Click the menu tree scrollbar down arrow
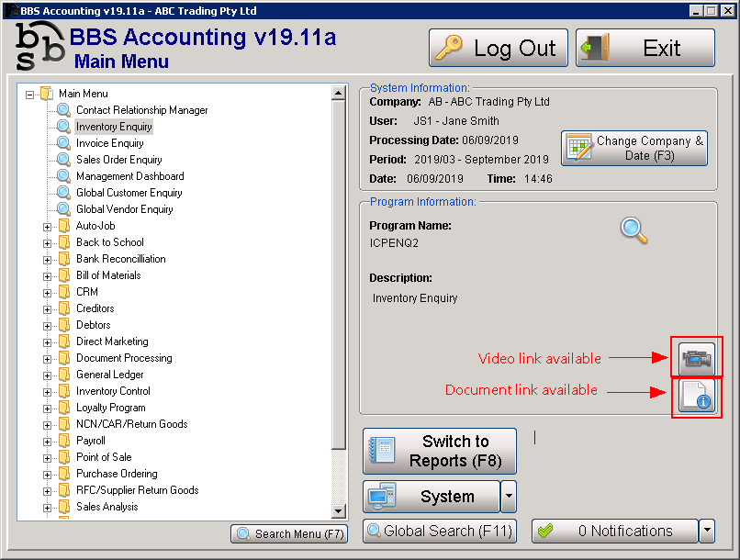The width and height of the screenshot is (740, 560). [x=338, y=511]
